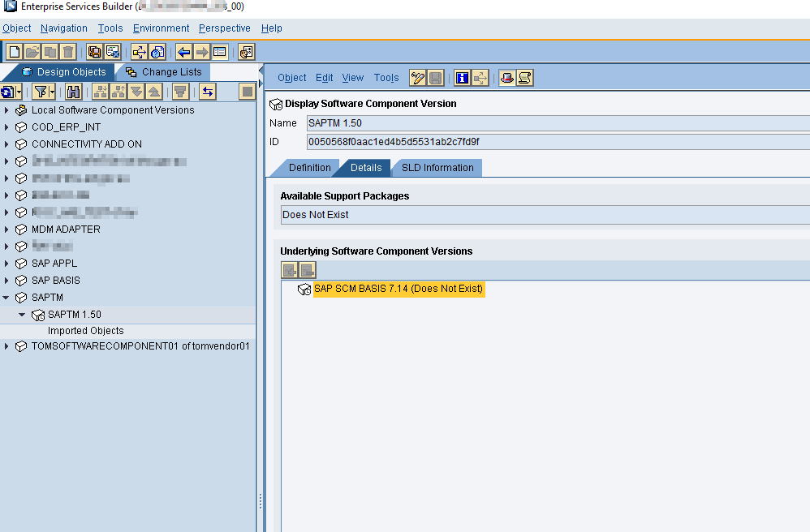The height and width of the screenshot is (532, 810).
Task: Click the add row icon under Underlying Versions
Action: click(289, 270)
